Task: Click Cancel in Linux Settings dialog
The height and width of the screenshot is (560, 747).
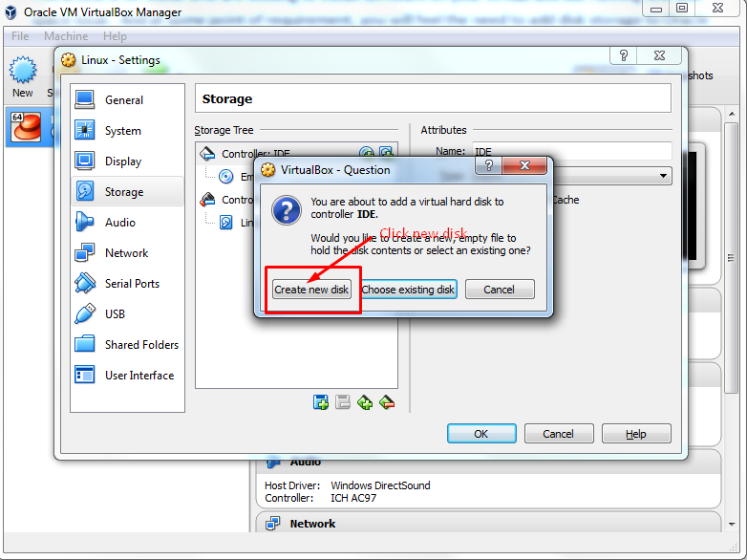Action: click(x=559, y=434)
